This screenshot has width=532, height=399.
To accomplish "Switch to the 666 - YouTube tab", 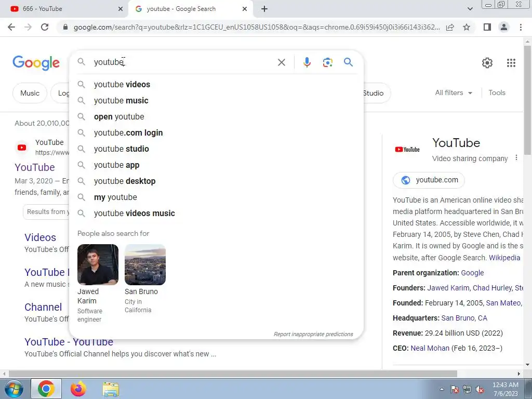I will coord(64,9).
